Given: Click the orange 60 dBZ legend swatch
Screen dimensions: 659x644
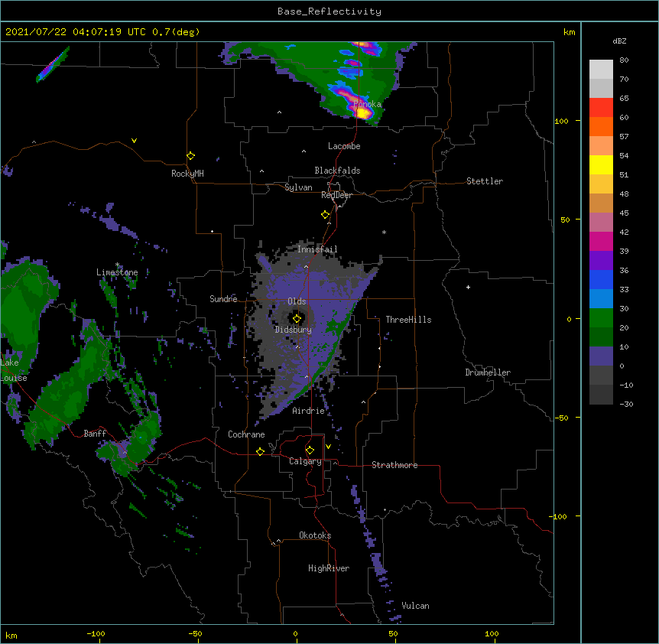Looking at the screenshot, I should [601, 126].
